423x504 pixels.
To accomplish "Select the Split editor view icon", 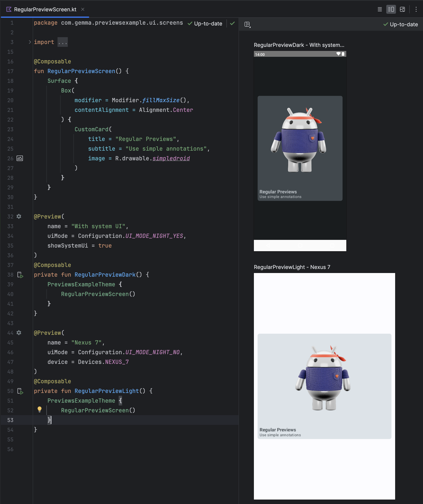I will click(391, 9).
